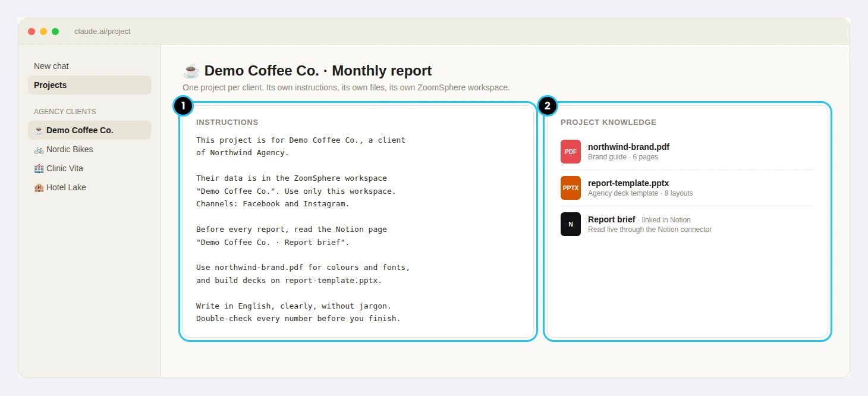Open the Report brief Notion page
This screenshot has width=868, height=396.
coord(687,224)
